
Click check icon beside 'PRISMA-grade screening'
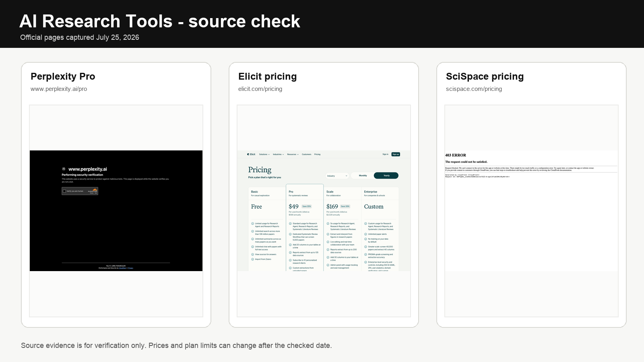(x=365, y=254)
